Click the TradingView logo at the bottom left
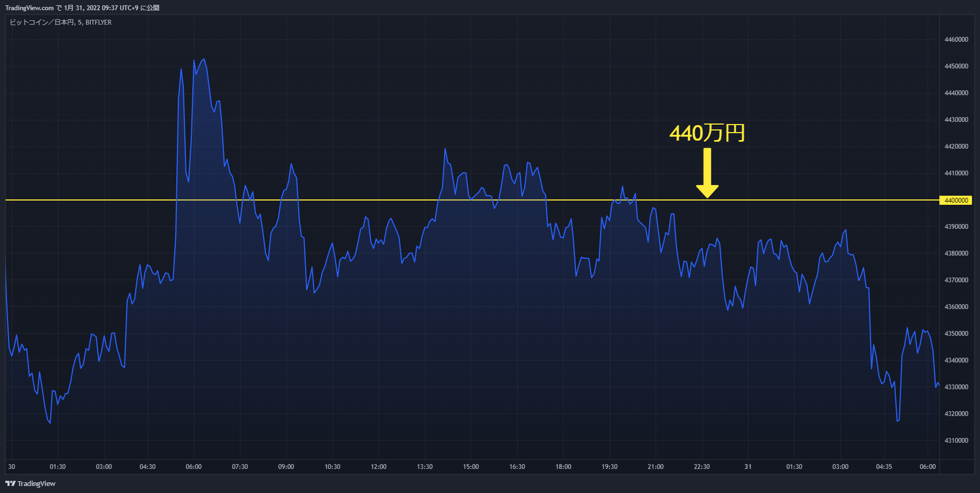The height and width of the screenshot is (493, 980). pyautogui.click(x=30, y=483)
